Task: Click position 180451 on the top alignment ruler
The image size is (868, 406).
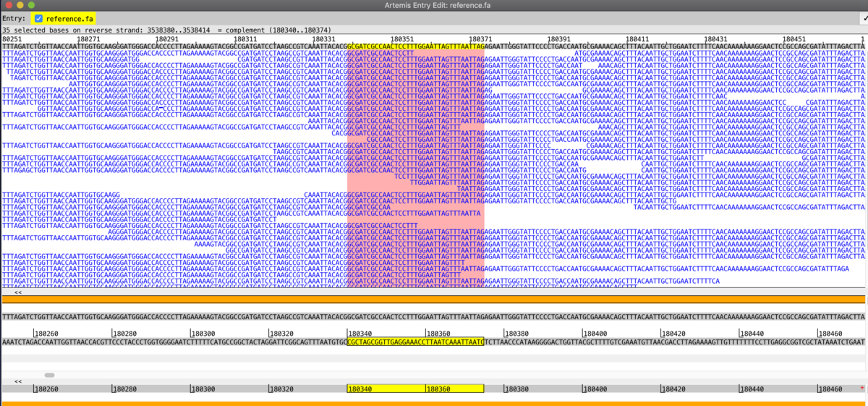Action: tap(795, 39)
